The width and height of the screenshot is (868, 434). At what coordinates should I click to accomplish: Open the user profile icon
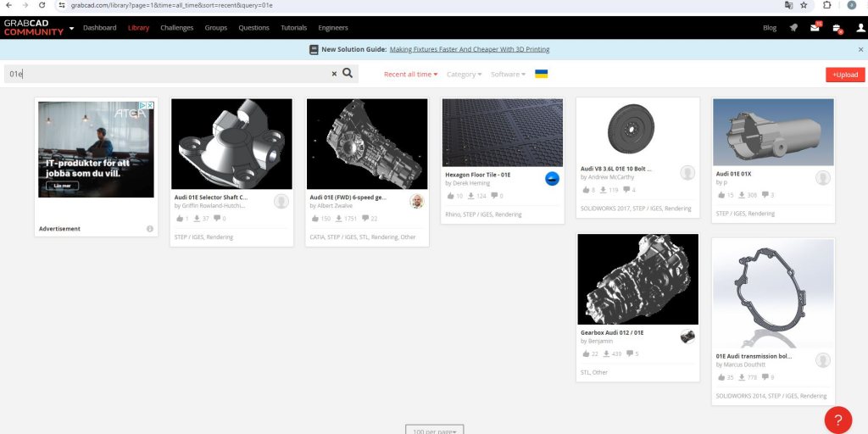(x=860, y=28)
